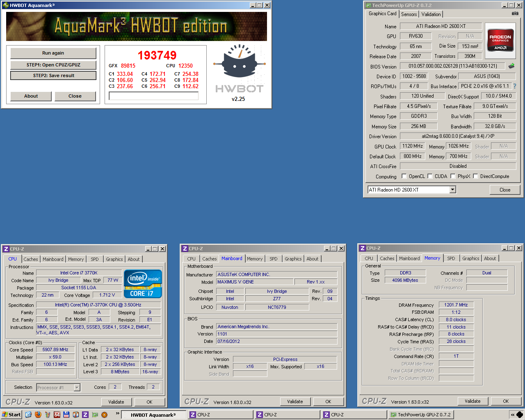Click STEP1: Open CPUZ/GPUZ button
This screenshot has height=420, width=525.
(53, 65)
